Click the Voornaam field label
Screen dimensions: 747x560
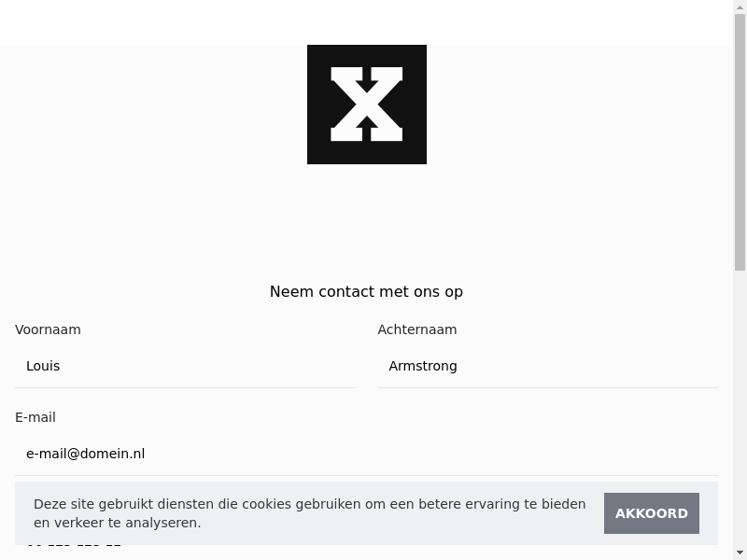pos(48,329)
